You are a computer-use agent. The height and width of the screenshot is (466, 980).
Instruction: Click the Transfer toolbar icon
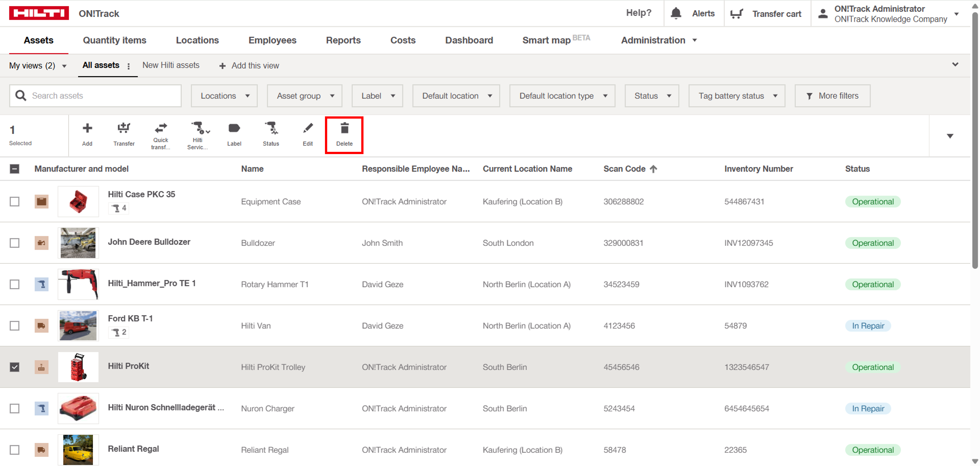(x=124, y=128)
